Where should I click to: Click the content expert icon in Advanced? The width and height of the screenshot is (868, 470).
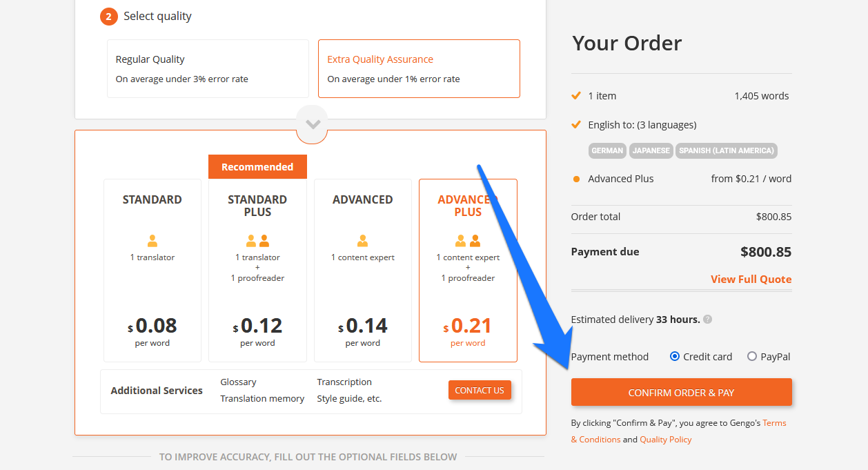point(363,241)
